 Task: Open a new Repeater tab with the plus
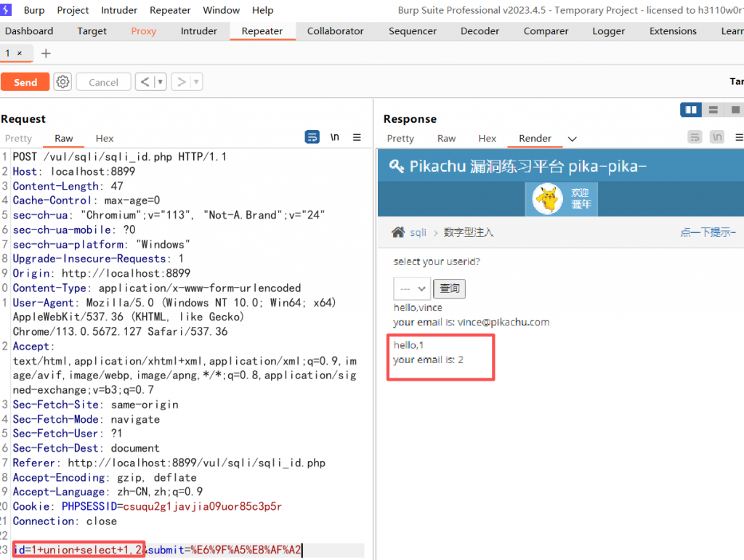46,53
